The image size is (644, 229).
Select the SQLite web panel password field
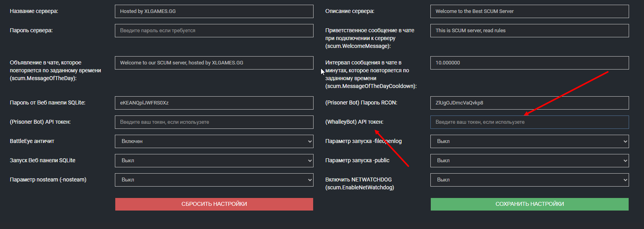214,103
